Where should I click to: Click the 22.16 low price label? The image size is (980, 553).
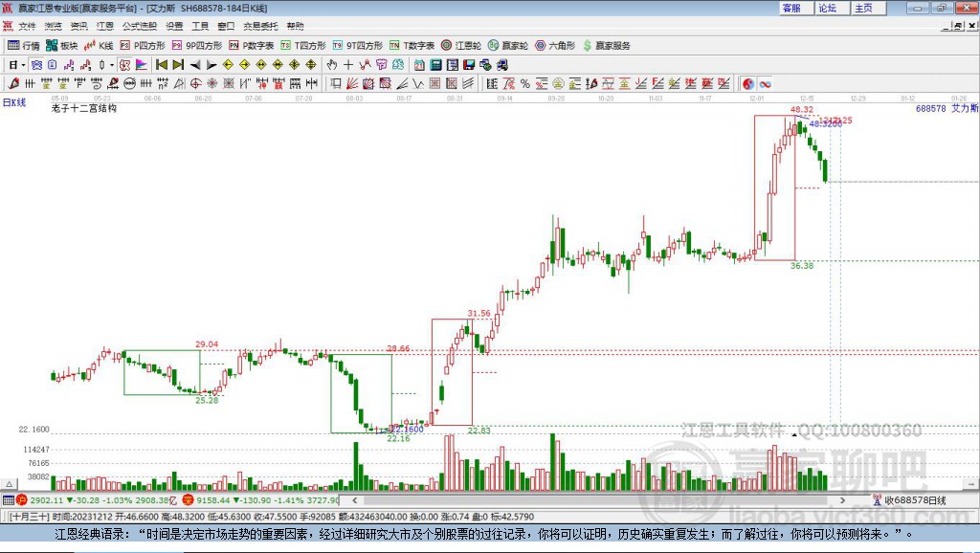coord(398,438)
